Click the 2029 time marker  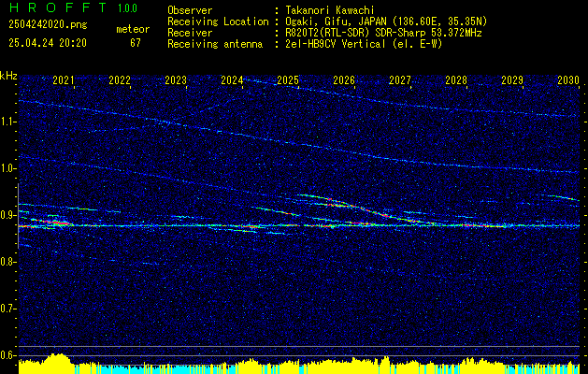point(512,80)
